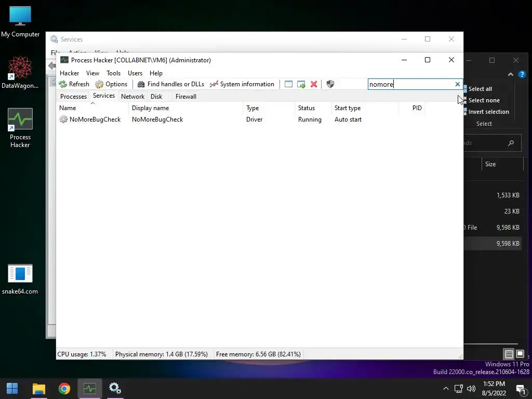Sort by Start type column
The image size is (532, 399).
coord(365,108)
